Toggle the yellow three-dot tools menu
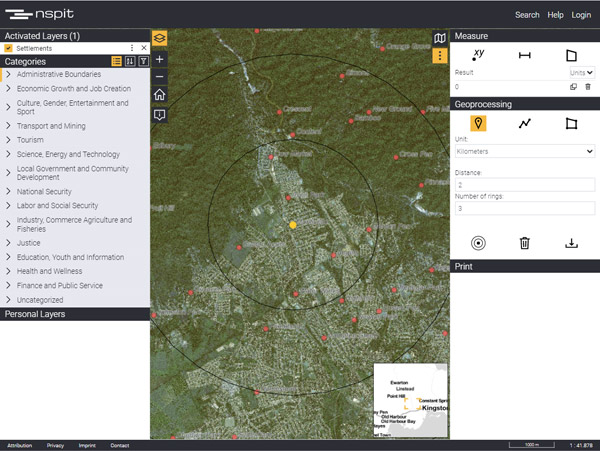This screenshot has width=600, height=451. (x=440, y=56)
